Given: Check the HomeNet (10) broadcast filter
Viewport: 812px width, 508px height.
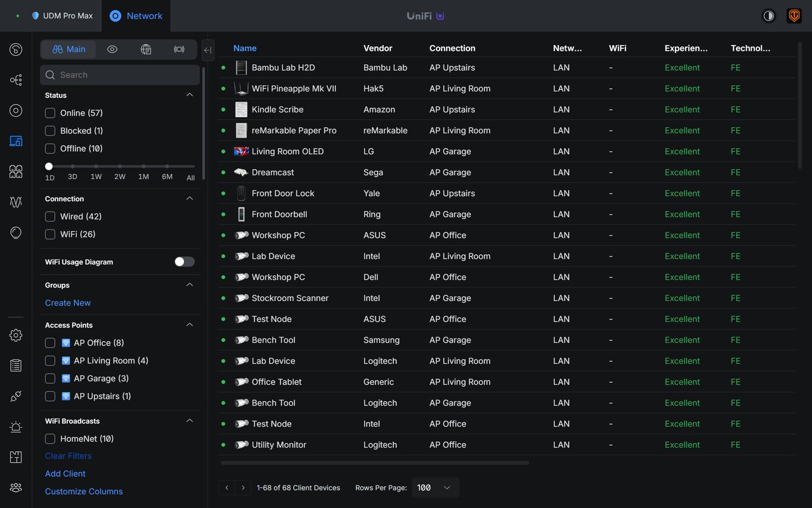Looking at the screenshot, I should click(x=50, y=439).
